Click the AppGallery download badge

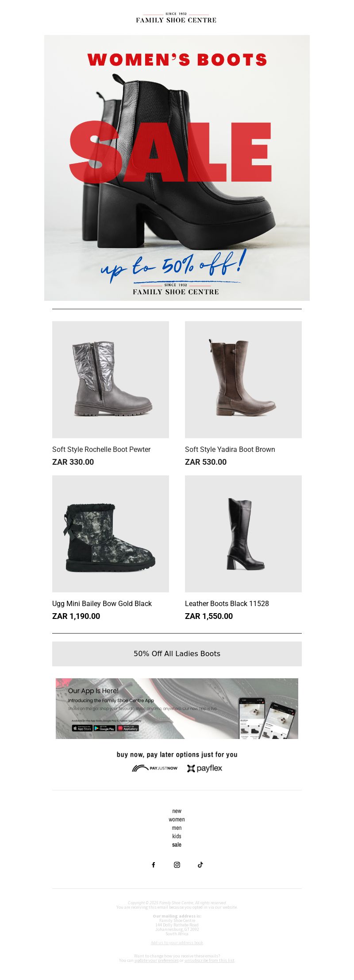(x=128, y=728)
